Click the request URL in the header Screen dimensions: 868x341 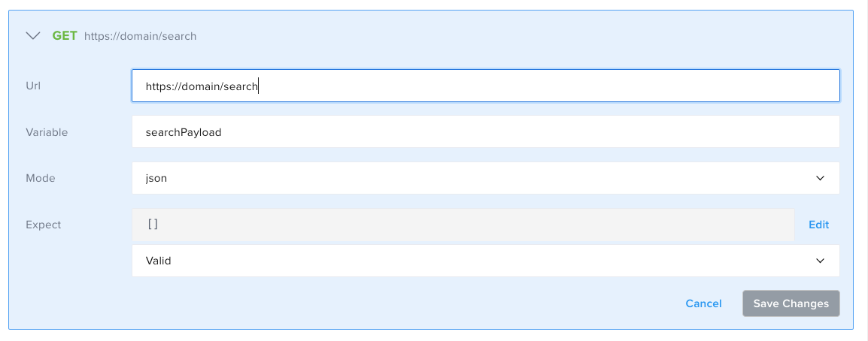point(140,36)
